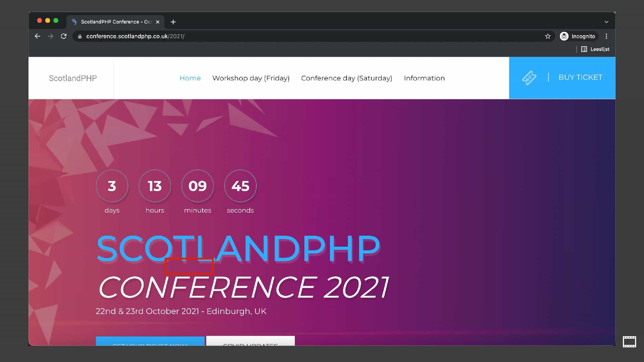Go to the Information menu item
Image resolution: width=644 pixels, height=362 pixels.
424,78
